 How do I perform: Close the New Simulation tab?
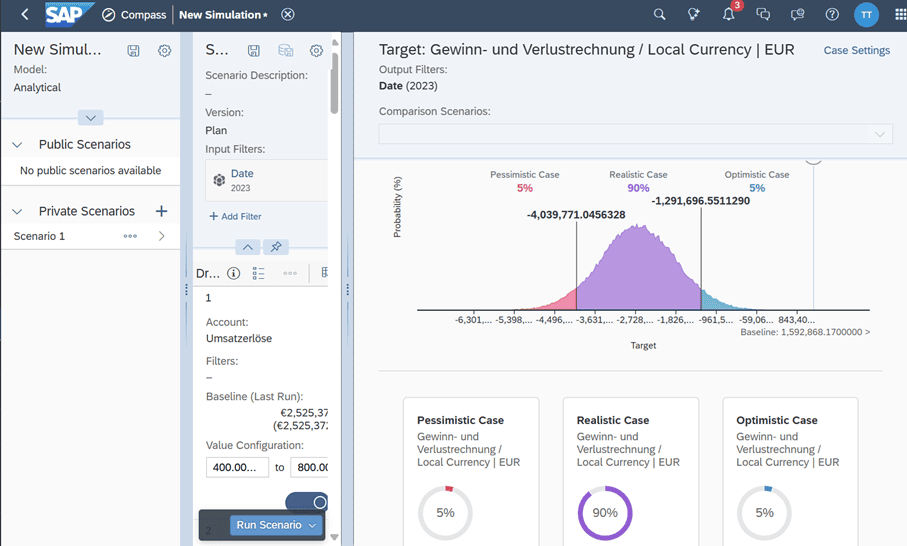coord(288,15)
